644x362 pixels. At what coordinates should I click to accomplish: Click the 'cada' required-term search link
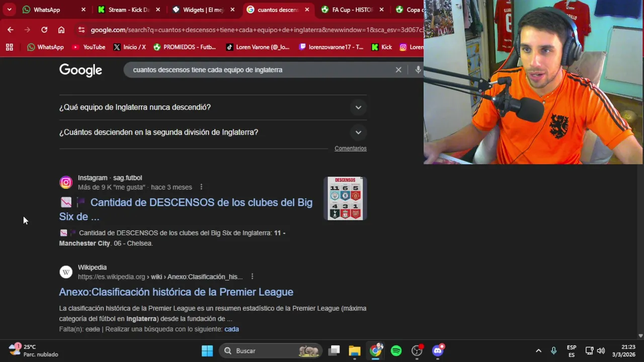click(231, 329)
